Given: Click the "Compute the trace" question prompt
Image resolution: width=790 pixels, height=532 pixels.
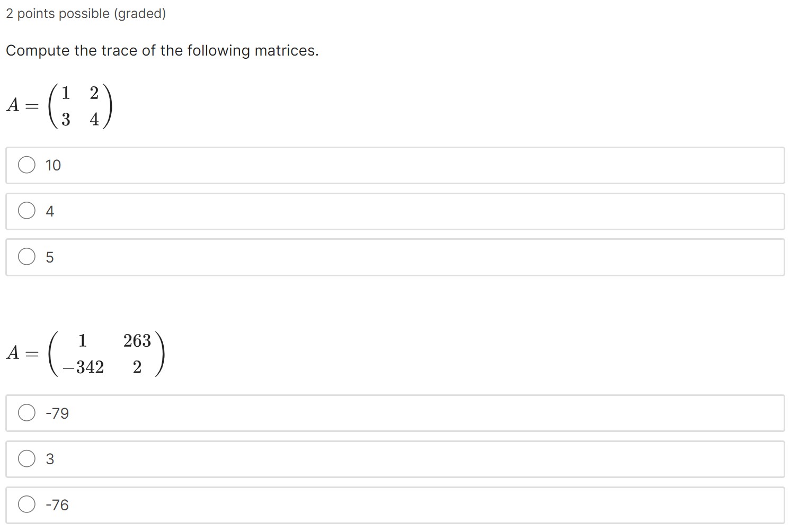Looking at the screenshot, I should click(x=162, y=51).
